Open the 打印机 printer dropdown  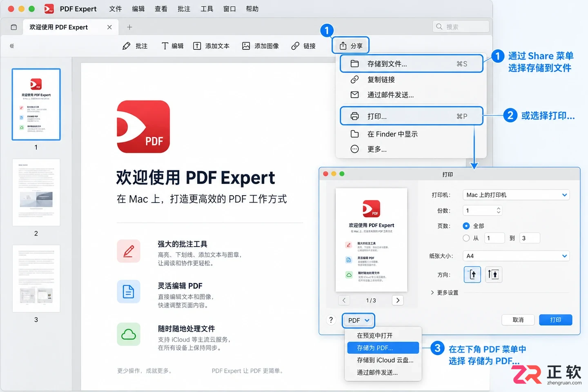coord(516,195)
